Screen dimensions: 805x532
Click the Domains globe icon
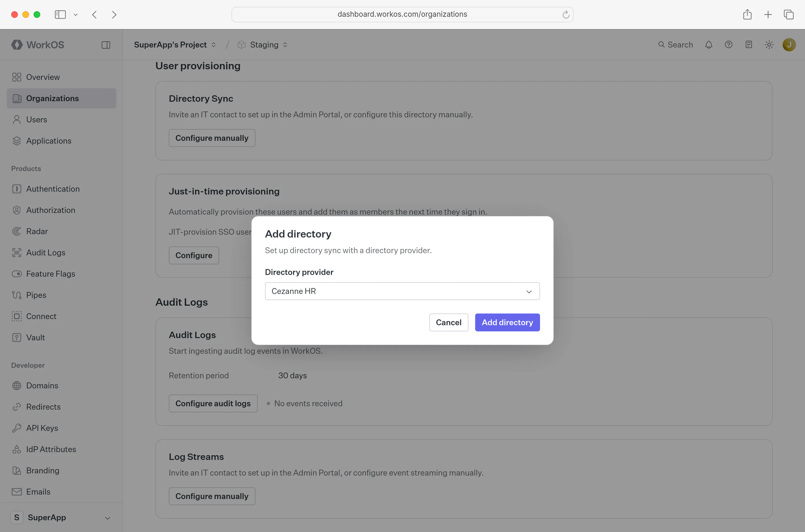point(16,385)
